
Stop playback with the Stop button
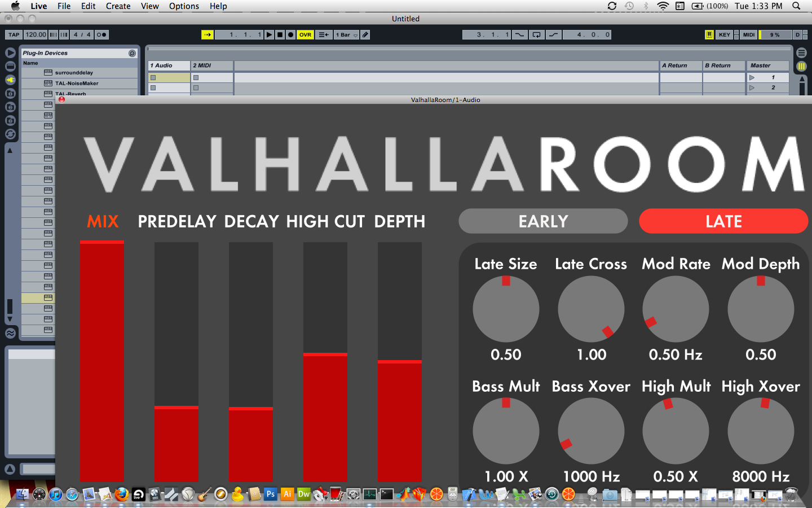point(280,34)
